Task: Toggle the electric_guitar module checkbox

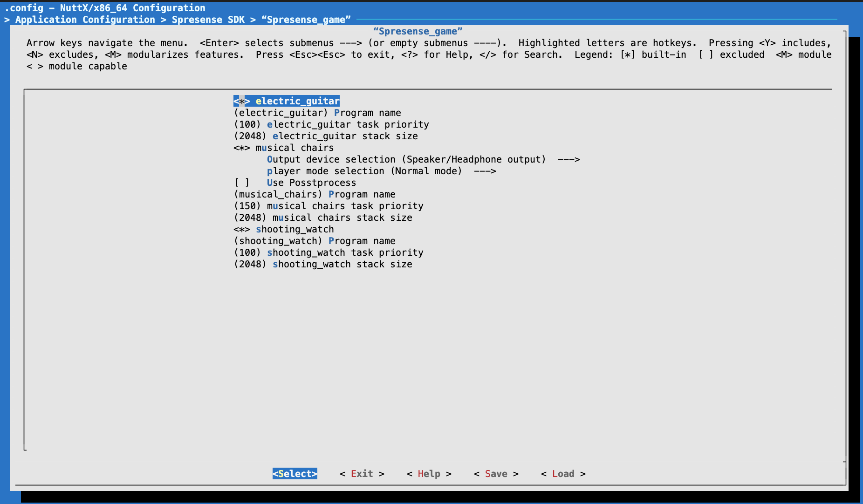Action: [242, 101]
